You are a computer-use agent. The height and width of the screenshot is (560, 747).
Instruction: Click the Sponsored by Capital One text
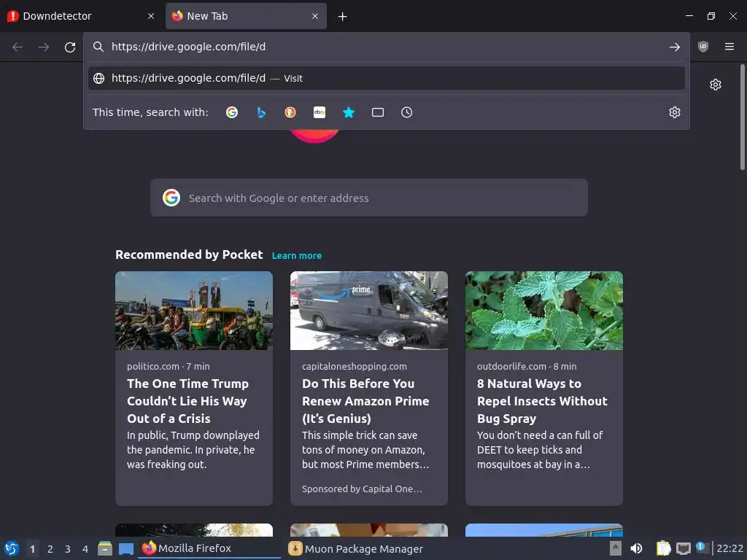coord(362,489)
